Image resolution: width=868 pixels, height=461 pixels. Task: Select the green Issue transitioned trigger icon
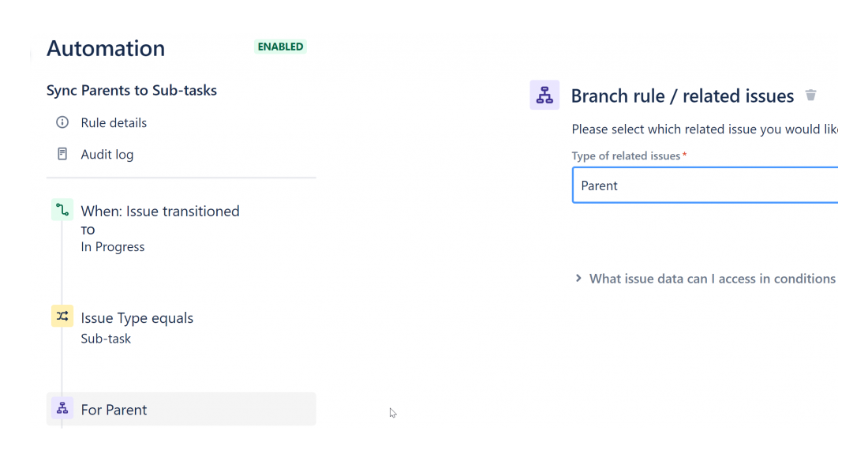coord(62,210)
